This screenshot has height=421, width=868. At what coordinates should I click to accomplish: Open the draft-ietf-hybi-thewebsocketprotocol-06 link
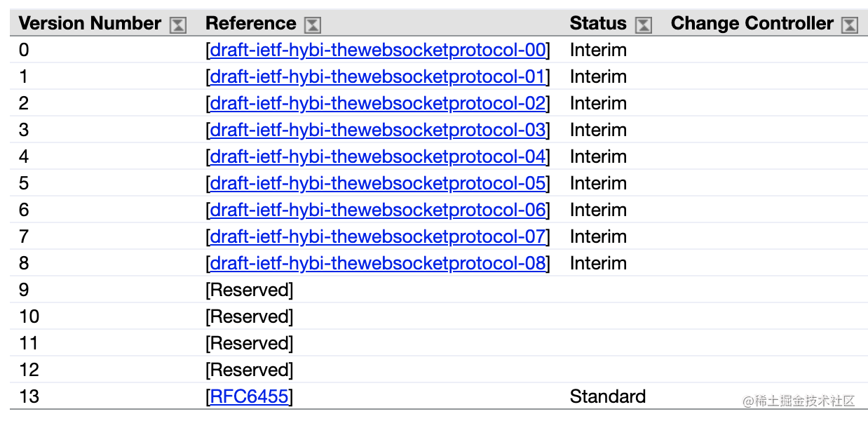click(x=377, y=210)
